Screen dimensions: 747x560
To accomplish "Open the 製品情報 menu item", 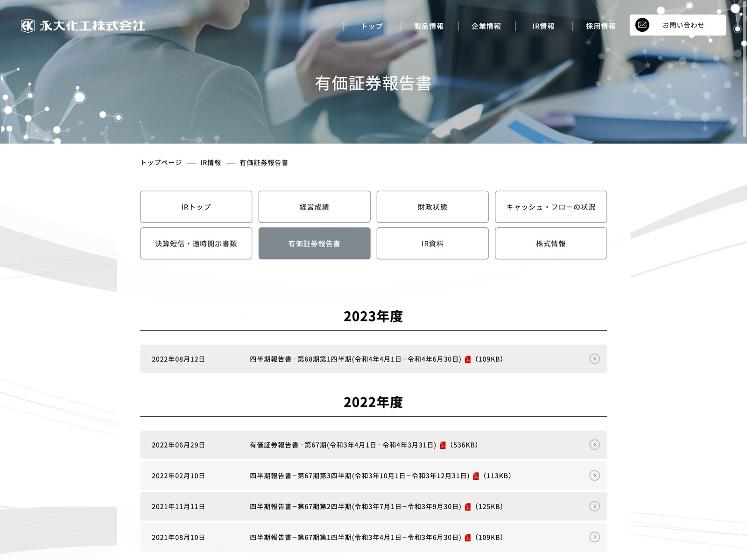I will coord(429,26).
